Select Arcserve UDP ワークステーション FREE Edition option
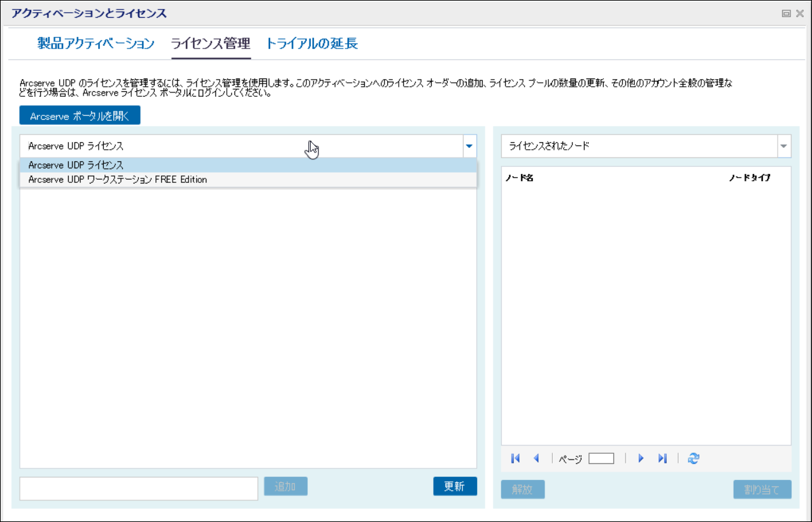Screen dimensions: 812x522 [x=248, y=180]
